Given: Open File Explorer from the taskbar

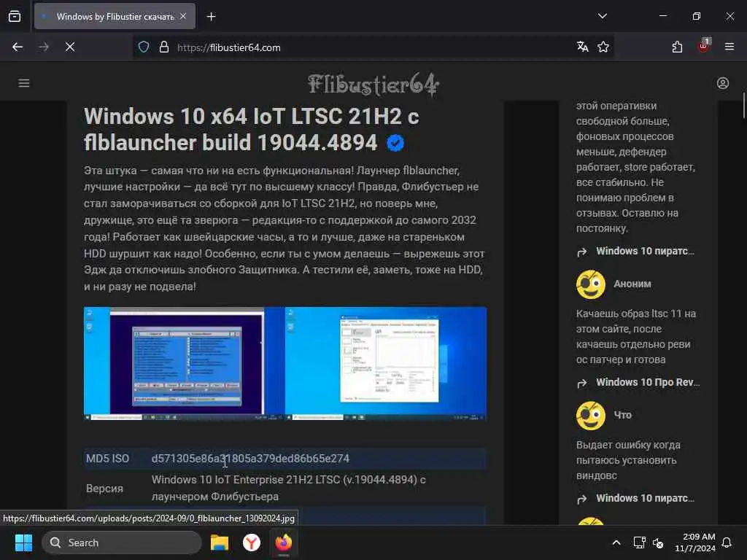Looking at the screenshot, I should click(220, 542).
